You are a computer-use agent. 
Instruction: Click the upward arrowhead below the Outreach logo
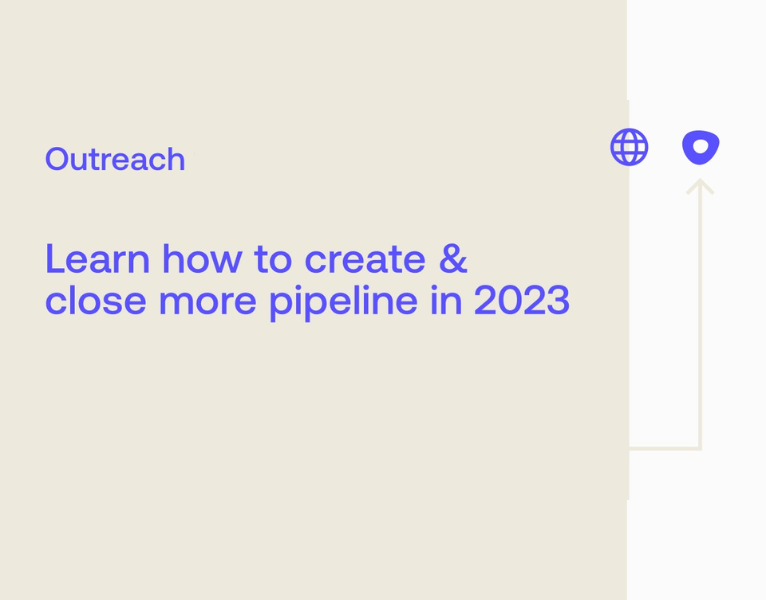click(x=700, y=186)
